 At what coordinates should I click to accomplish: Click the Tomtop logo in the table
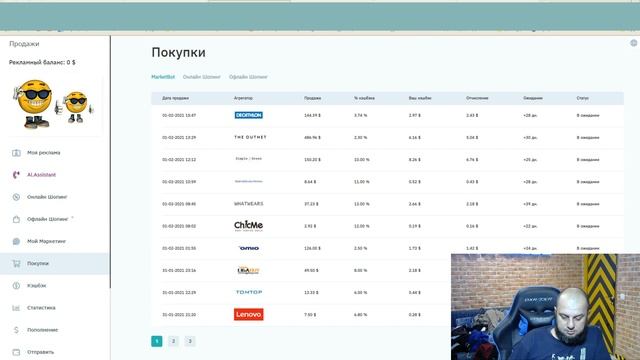click(x=249, y=292)
